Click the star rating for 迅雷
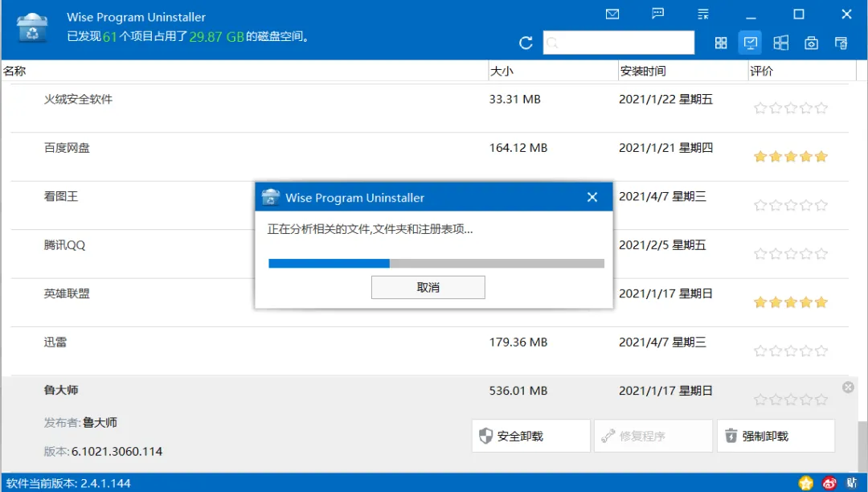The width and height of the screenshot is (868, 492). (x=791, y=351)
